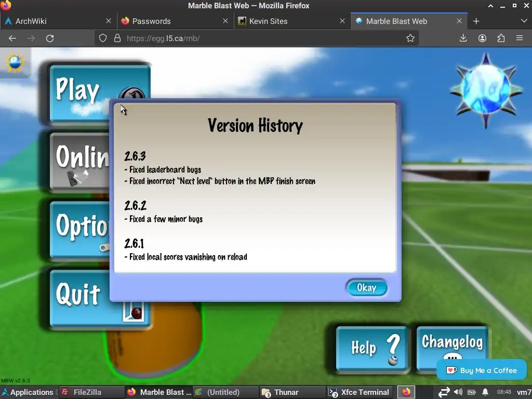Close the ArchWiki tab
Viewport: 532px width, 399px height.
pyautogui.click(x=109, y=21)
